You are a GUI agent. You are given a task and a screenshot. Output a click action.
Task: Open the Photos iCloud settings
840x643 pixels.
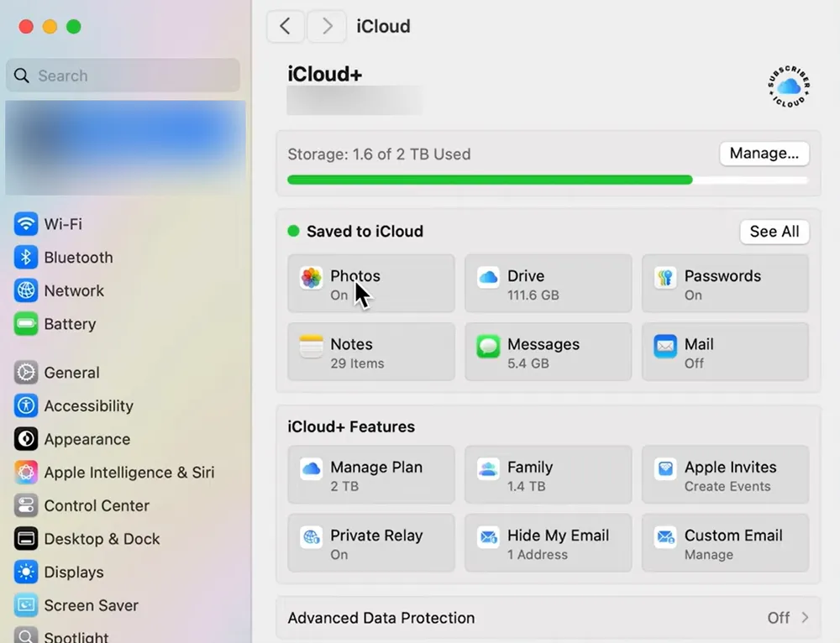click(370, 283)
